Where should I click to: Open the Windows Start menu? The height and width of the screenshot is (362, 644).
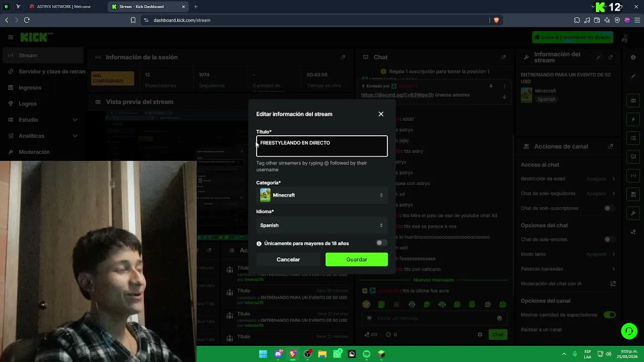pyautogui.click(x=263, y=354)
